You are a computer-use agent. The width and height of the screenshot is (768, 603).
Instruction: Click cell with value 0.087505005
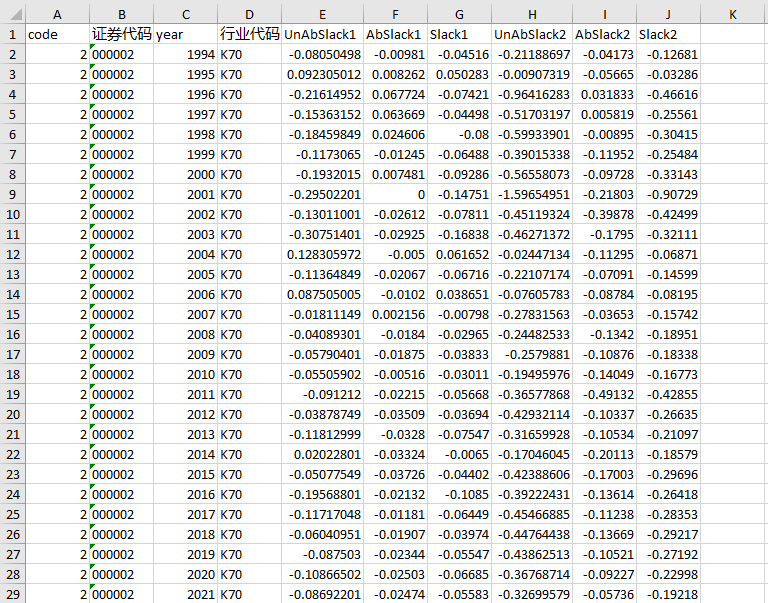[x=322, y=294]
